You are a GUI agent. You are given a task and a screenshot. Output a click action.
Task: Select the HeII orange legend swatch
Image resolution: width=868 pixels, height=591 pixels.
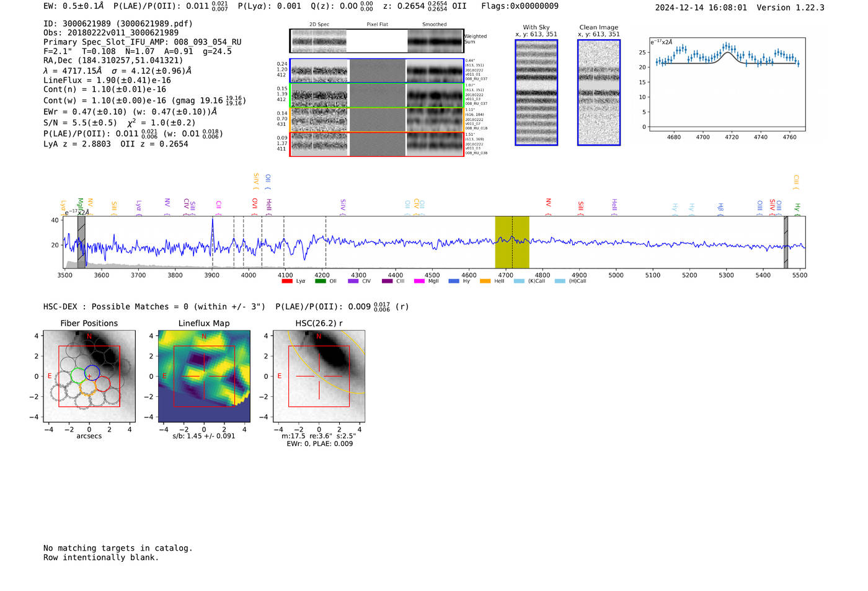[485, 281]
